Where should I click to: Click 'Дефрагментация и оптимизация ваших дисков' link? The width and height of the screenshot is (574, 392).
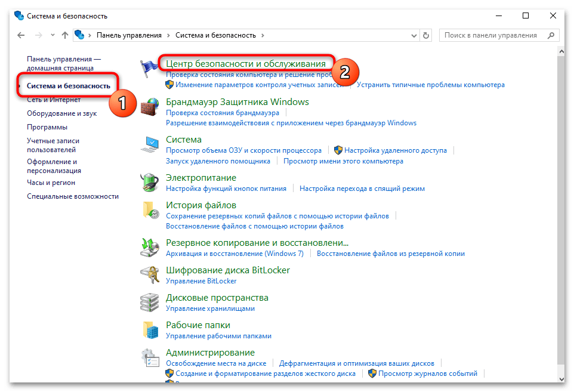click(x=357, y=363)
